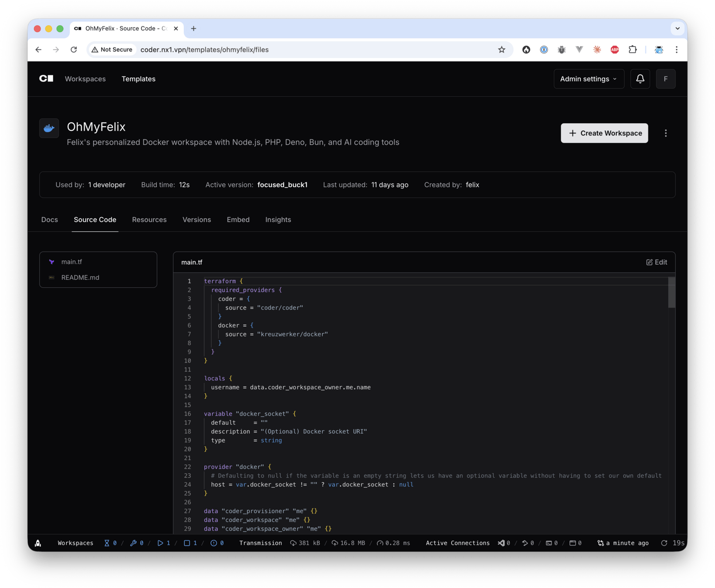
Task: Open the user avatar menu labeled F
Action: (665, 79)
